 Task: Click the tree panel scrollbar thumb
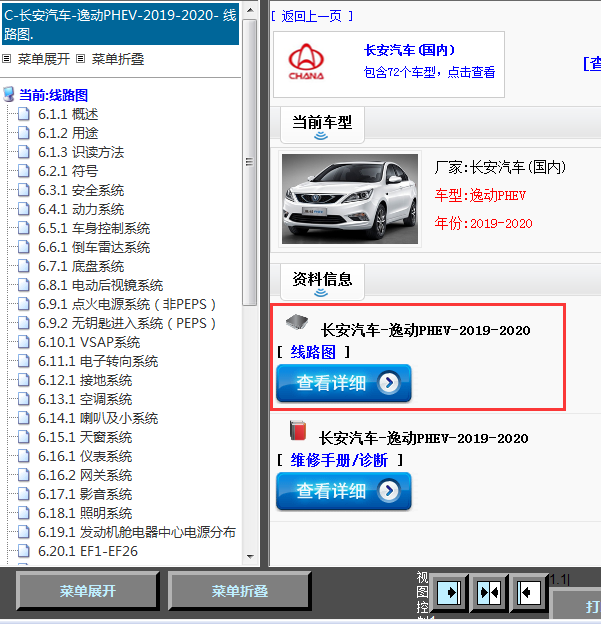click(x=250, y=162)
